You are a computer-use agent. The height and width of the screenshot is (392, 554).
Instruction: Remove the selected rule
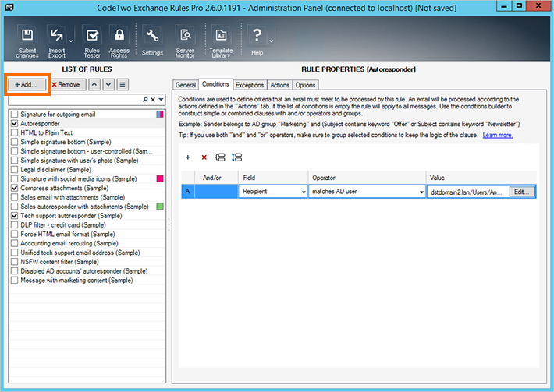66,85
